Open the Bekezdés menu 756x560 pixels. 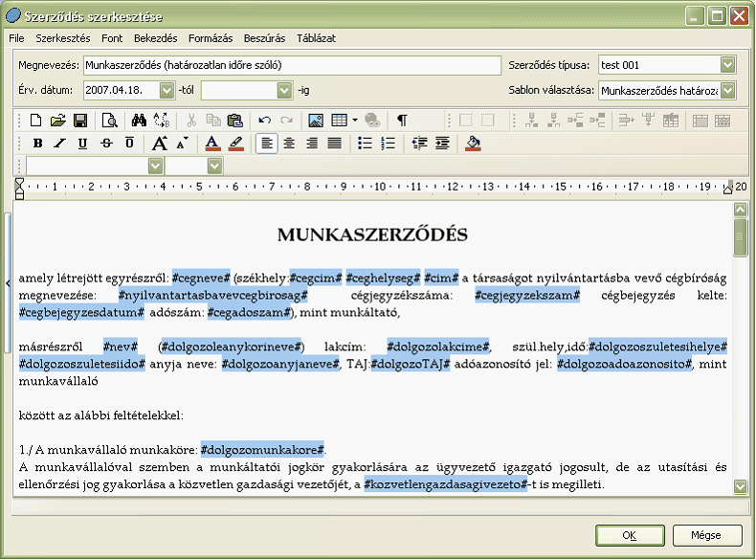point(155,38)
